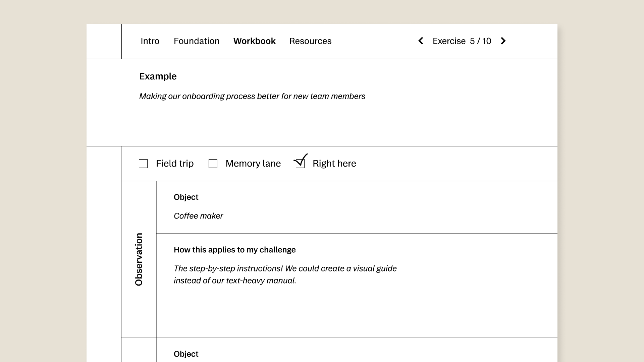
Task: Open the Resources tab
Action: [310, 41]
